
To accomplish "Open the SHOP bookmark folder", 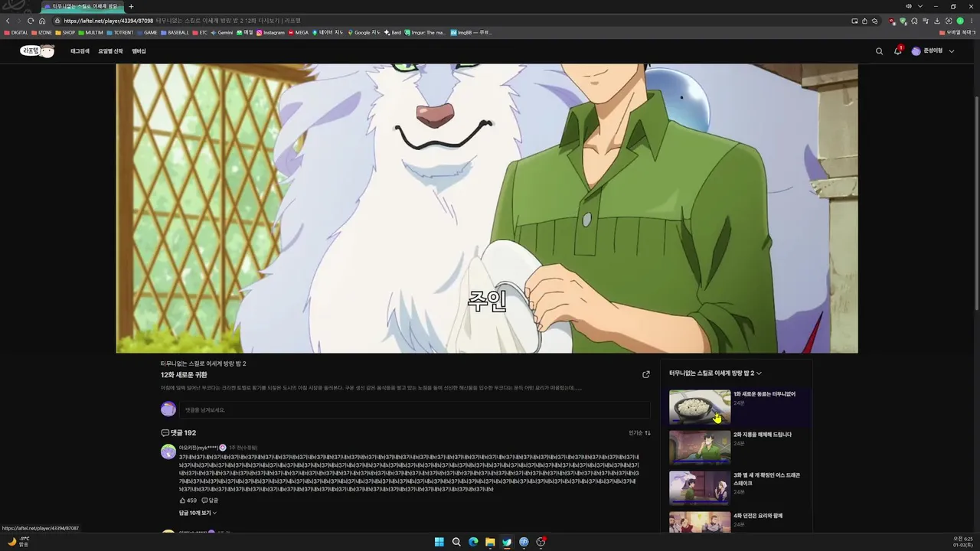I will pos(65,33).
